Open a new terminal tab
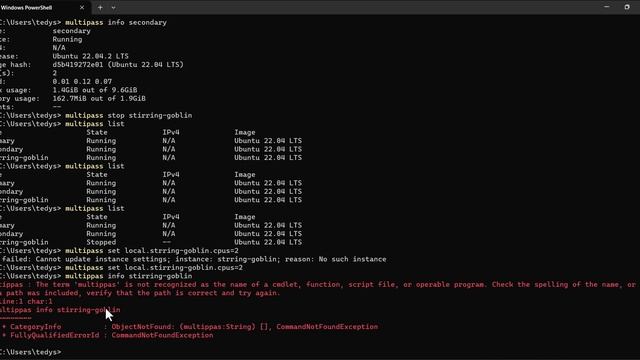 pyautogui.click(x=100, y=7)
